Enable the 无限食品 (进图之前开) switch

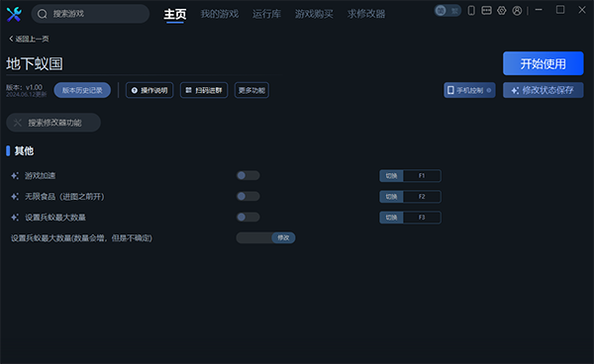247,197
